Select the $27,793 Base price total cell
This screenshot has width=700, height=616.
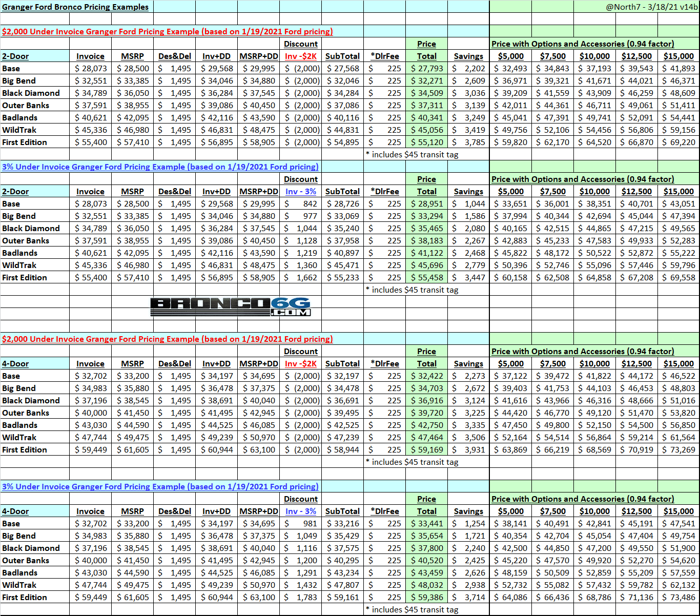426,68
